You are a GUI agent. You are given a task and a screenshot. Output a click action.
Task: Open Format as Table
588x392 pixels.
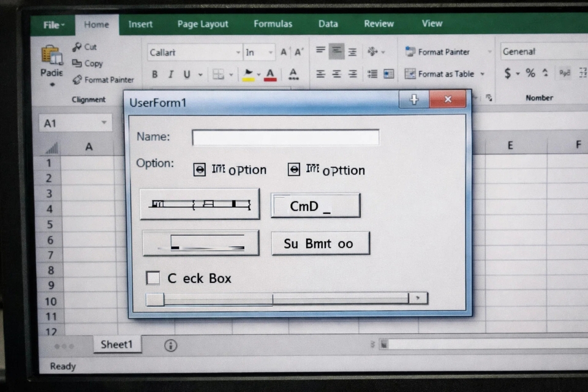445,73
